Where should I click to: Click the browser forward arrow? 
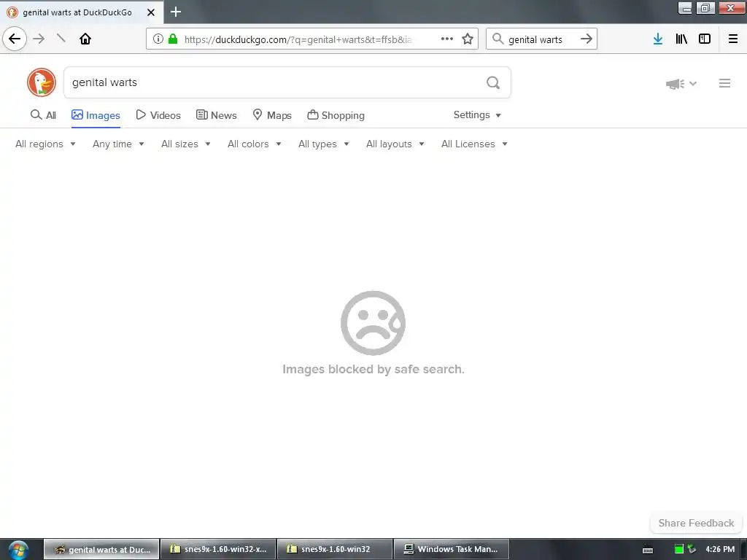39,39
